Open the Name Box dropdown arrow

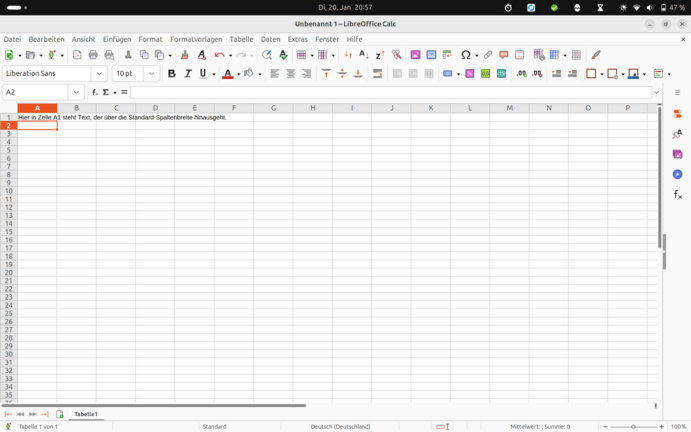click(x=76, y=92)
